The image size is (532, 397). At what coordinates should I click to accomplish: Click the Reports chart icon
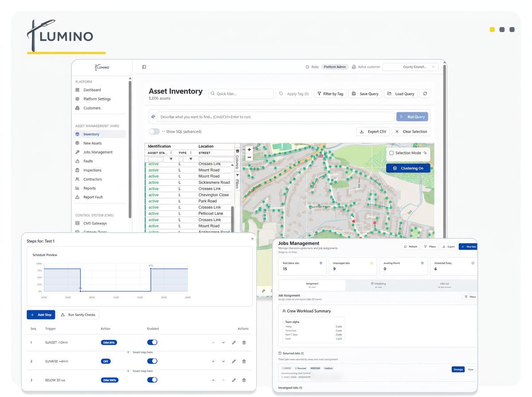click(78, 188)
